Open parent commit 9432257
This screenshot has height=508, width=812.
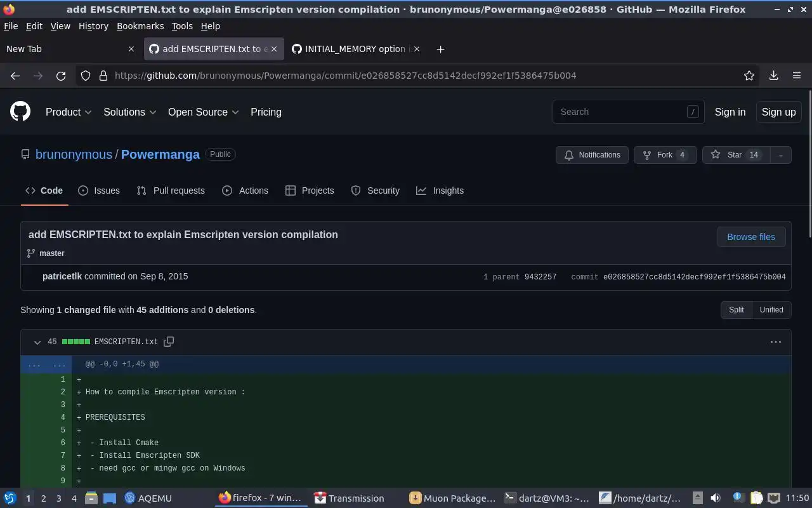click(x=540, y=277)
